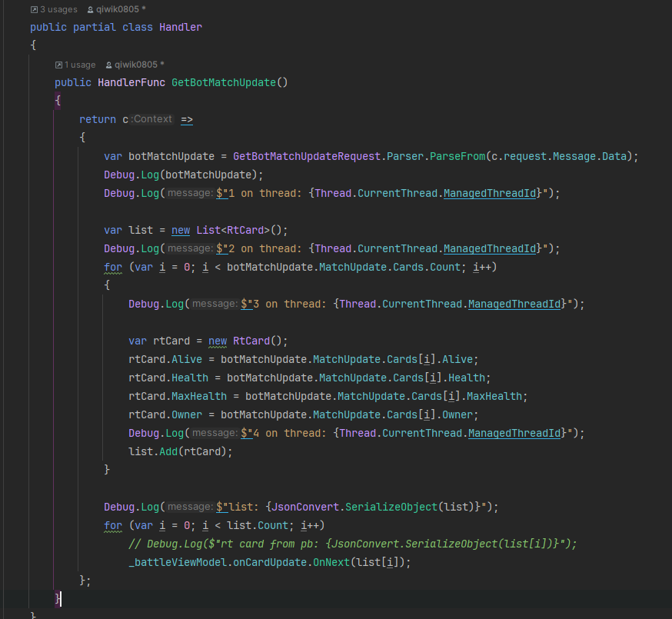Click _battleViewModel field reference

pos(178,561)
